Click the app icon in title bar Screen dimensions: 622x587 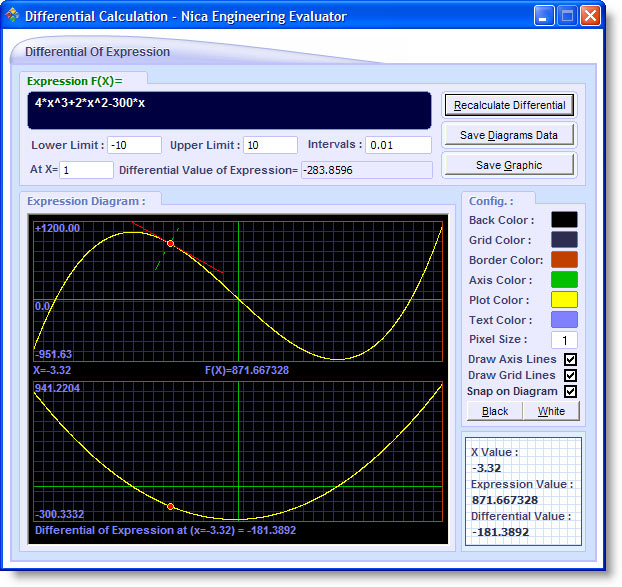pos(13,17)
